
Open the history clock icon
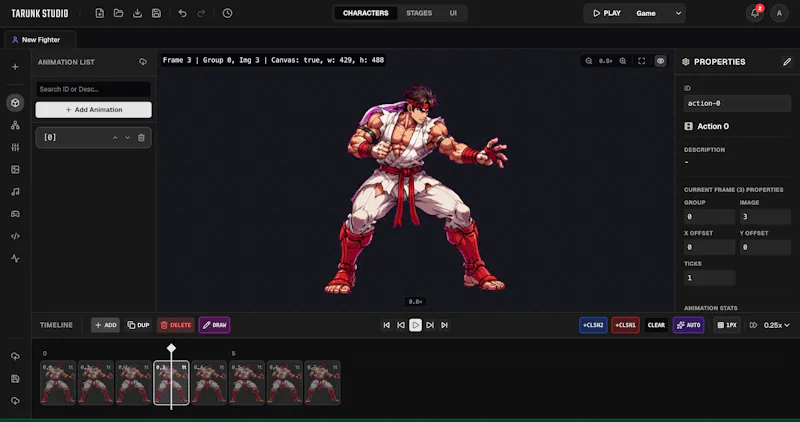[228, 13]
